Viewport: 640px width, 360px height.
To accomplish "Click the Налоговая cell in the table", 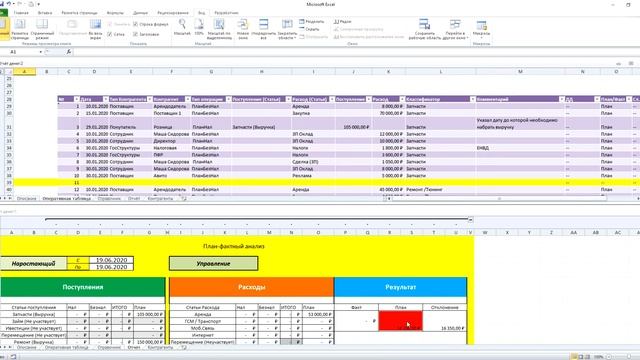I will (x=171, y=148).
